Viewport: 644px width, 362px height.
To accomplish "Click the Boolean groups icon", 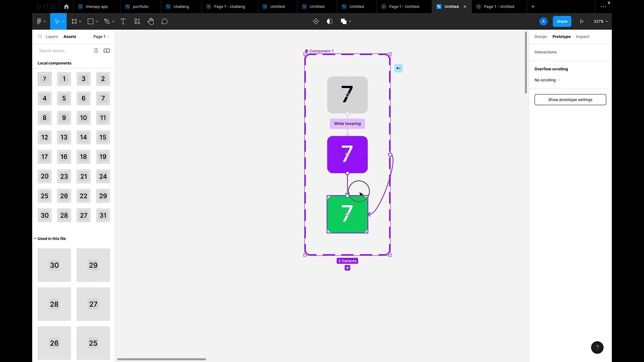I will click(344, 22).
